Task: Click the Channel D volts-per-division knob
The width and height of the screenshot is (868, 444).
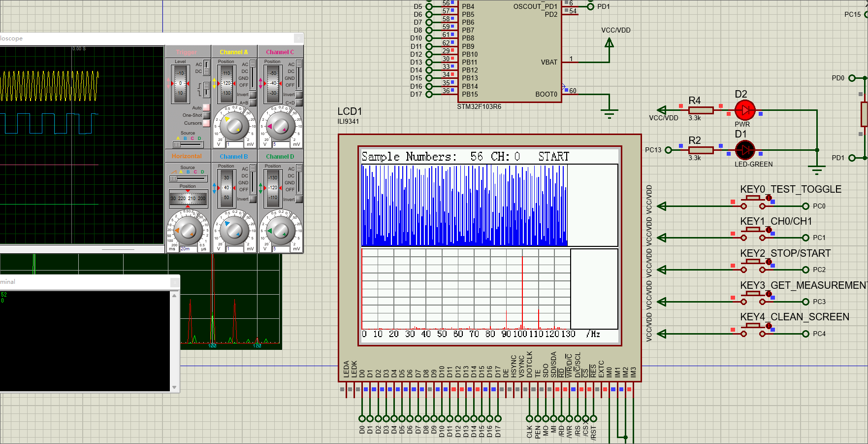Action: [280, 231]
